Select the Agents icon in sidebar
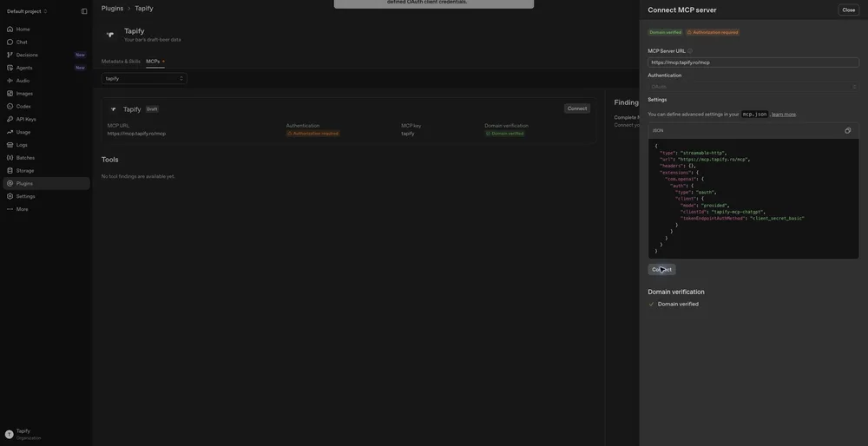The height and width of the screenshot is (446, 868). tap(10, 68)
